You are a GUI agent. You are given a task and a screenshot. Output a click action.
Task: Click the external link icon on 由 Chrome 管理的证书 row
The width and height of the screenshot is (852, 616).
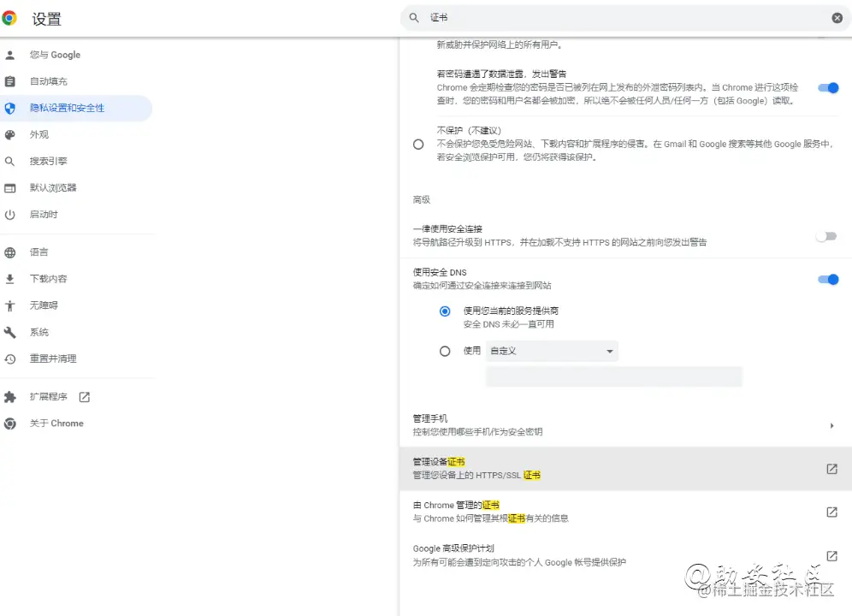831,512
